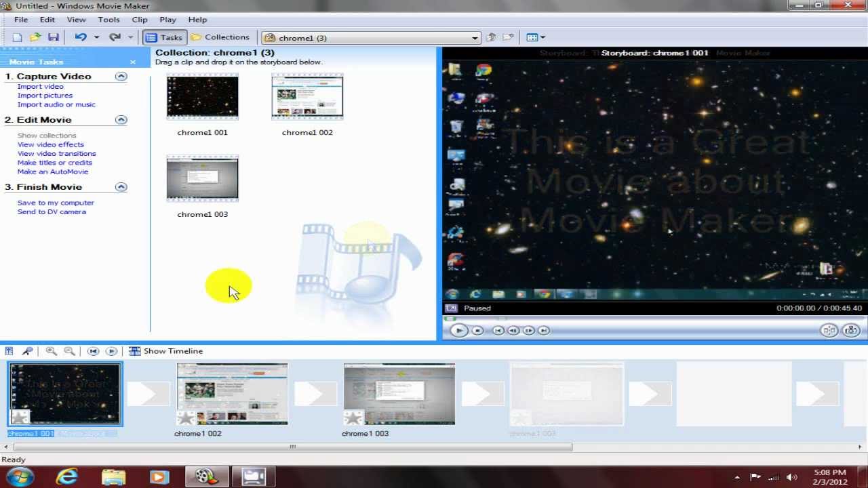
Task: Click the Back button in preview monitor
Action: tap(498, 331)
